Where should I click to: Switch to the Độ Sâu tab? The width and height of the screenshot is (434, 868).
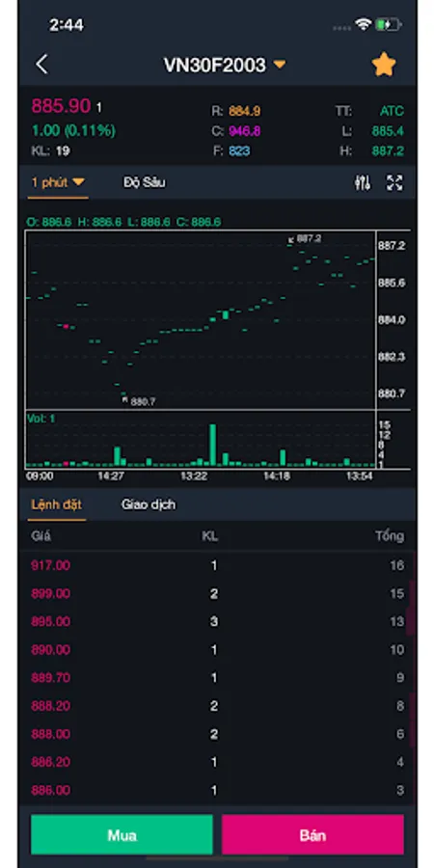pyautogui.click(x=144, y=182)
